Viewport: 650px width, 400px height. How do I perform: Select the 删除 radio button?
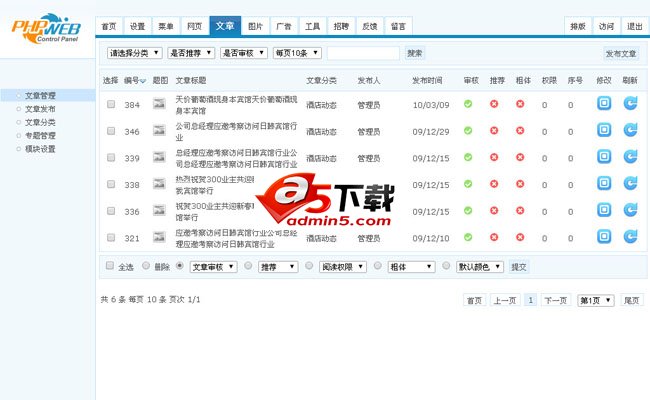click(146, 265)
